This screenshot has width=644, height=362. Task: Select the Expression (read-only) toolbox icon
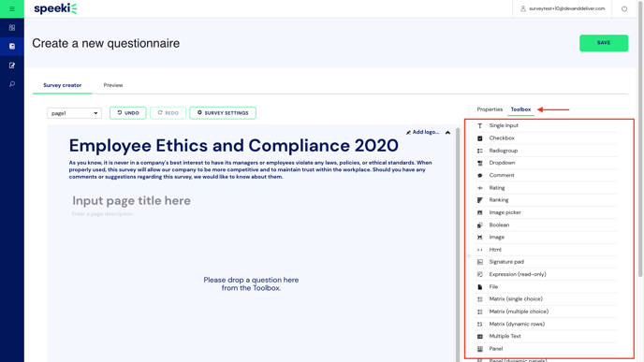[479, 274]
